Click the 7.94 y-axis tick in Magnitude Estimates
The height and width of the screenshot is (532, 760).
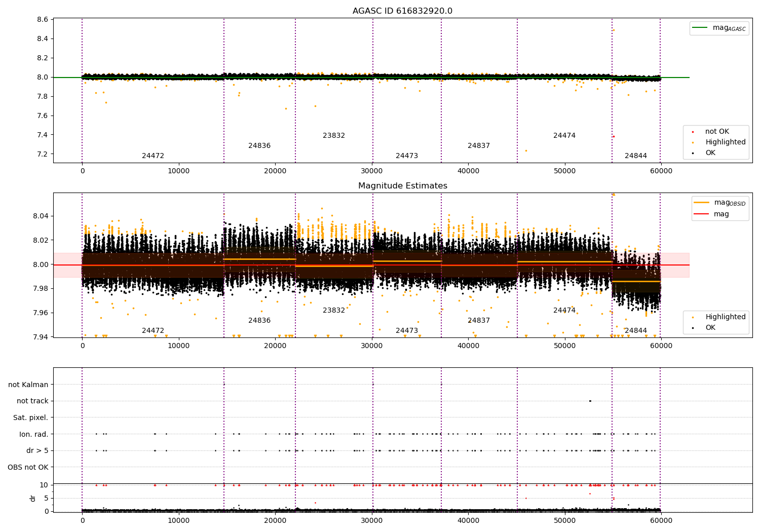tap(41, 337)
